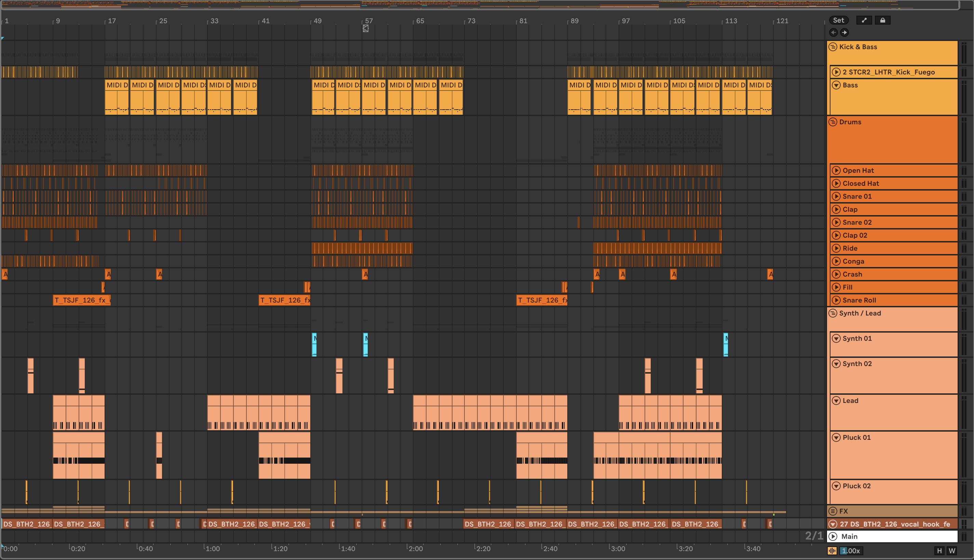
Task: Unfold the Conga track
Action: pos(836,262)
